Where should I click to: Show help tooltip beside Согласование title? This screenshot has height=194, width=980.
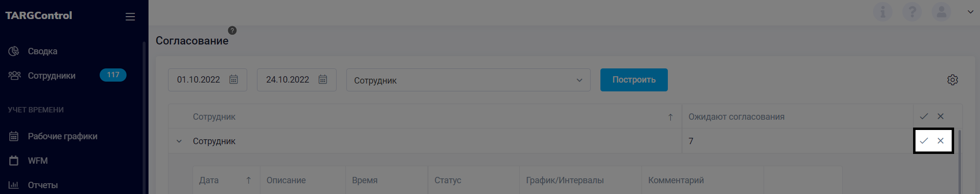pos(233,30)
